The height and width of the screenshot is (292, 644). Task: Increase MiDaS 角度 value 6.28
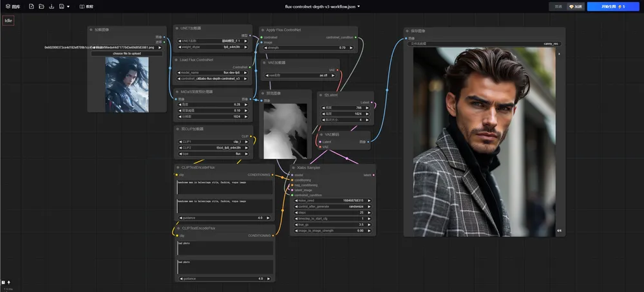[x=245, y=105]
